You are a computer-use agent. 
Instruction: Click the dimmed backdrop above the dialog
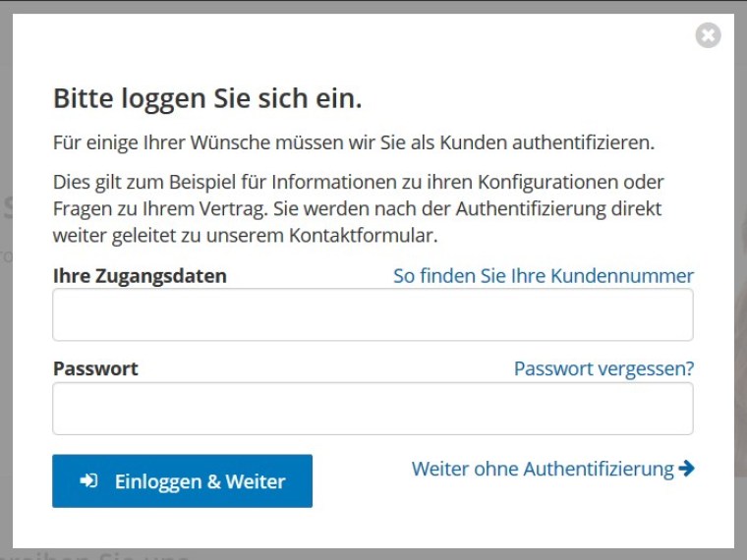tap(373, 6)
